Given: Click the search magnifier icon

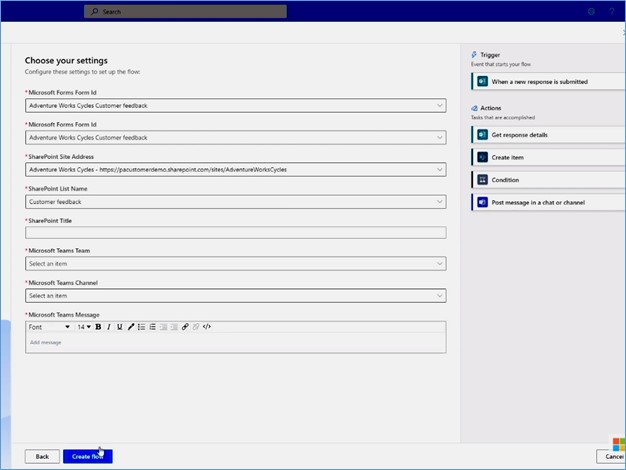Looking at the screenshot, I should (95, 12).
